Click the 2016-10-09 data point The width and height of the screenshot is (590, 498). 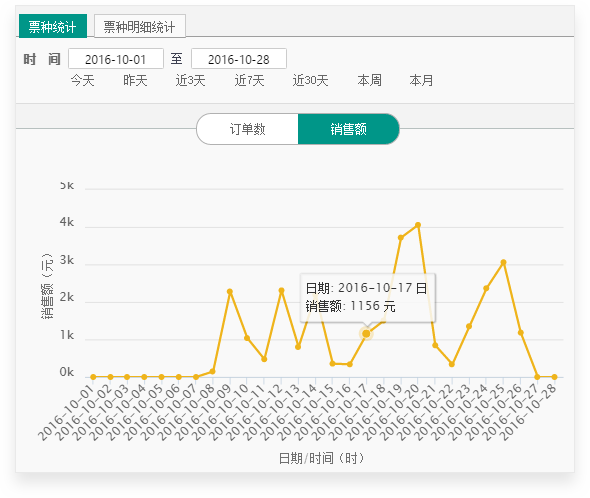click(x=230, y=291)
